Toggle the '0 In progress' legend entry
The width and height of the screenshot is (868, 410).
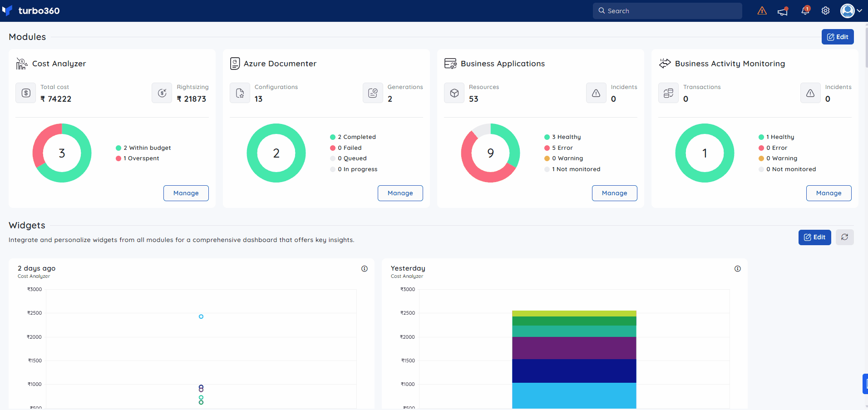[354, 169]
